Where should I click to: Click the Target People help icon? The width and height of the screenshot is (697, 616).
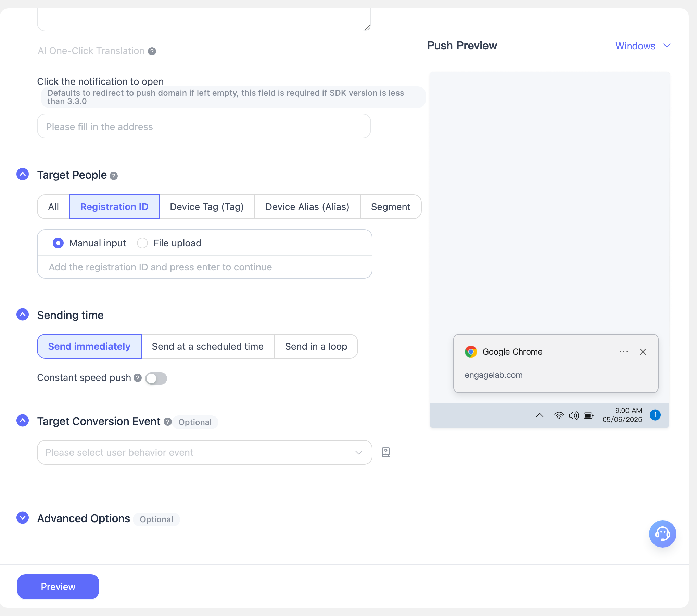[x=114, y=176]
